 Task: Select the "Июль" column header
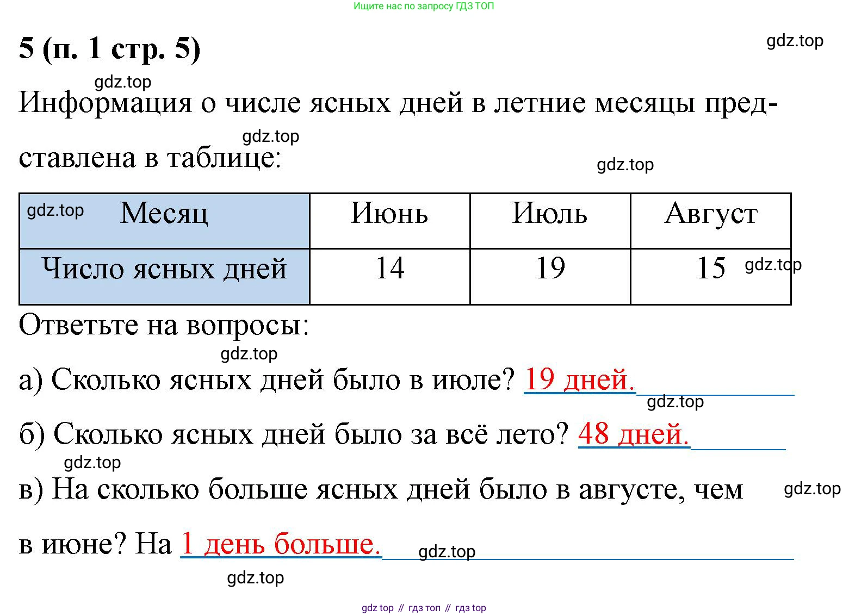coord(550,213)
